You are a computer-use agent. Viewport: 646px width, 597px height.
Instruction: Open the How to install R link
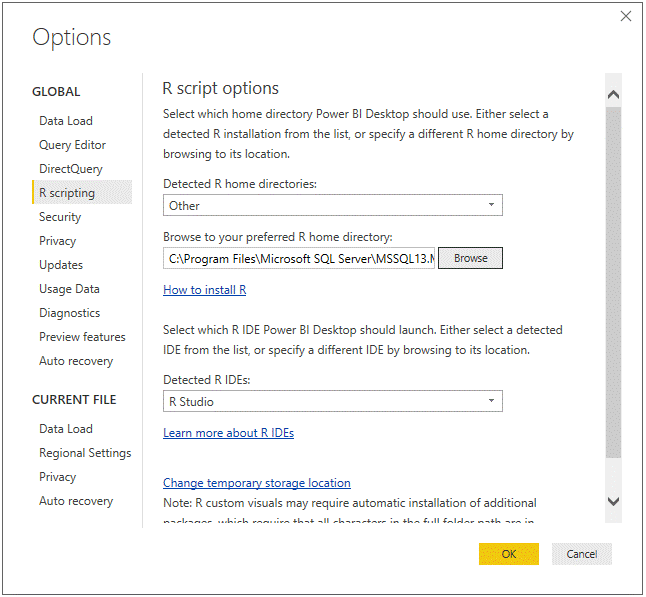click(204, 290)
